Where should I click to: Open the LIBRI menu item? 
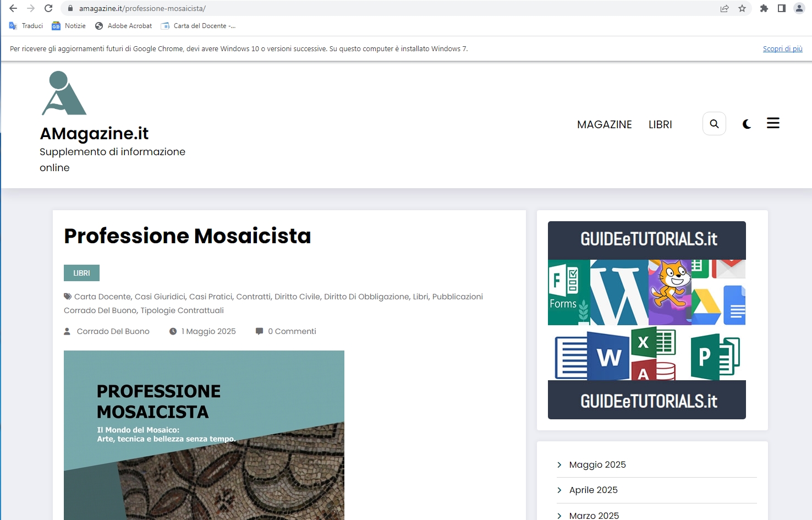660,124
